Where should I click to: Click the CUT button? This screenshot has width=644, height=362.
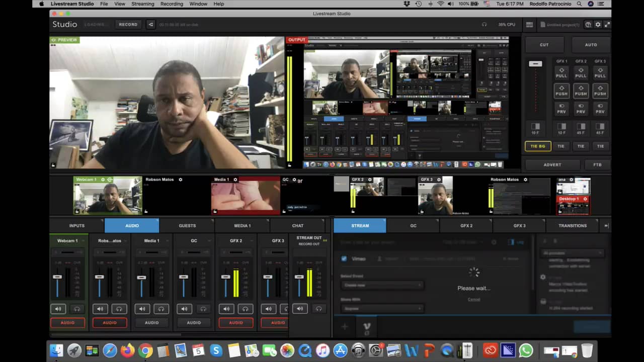click(x=544, y=45)
